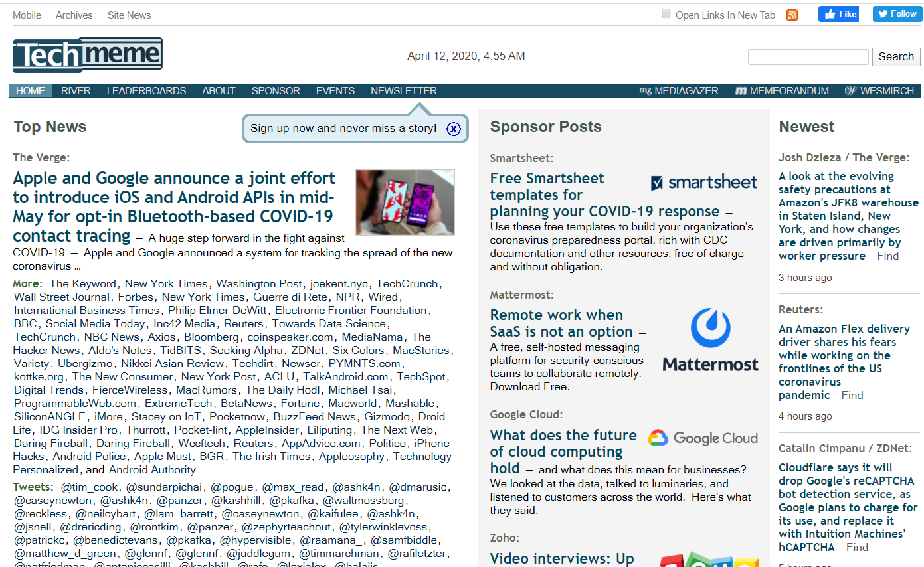Open the Apple and Google contact tracing headline

click(x=174, y=206)
